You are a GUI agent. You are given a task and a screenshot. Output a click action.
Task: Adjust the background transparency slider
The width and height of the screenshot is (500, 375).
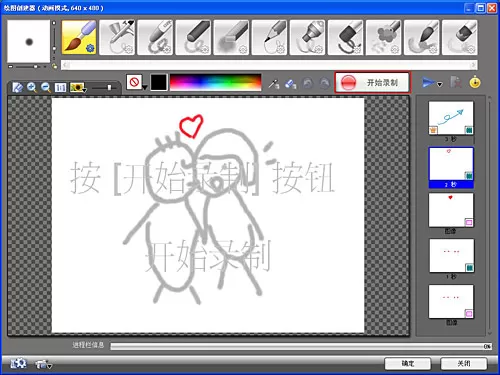(x=104, y=88)
